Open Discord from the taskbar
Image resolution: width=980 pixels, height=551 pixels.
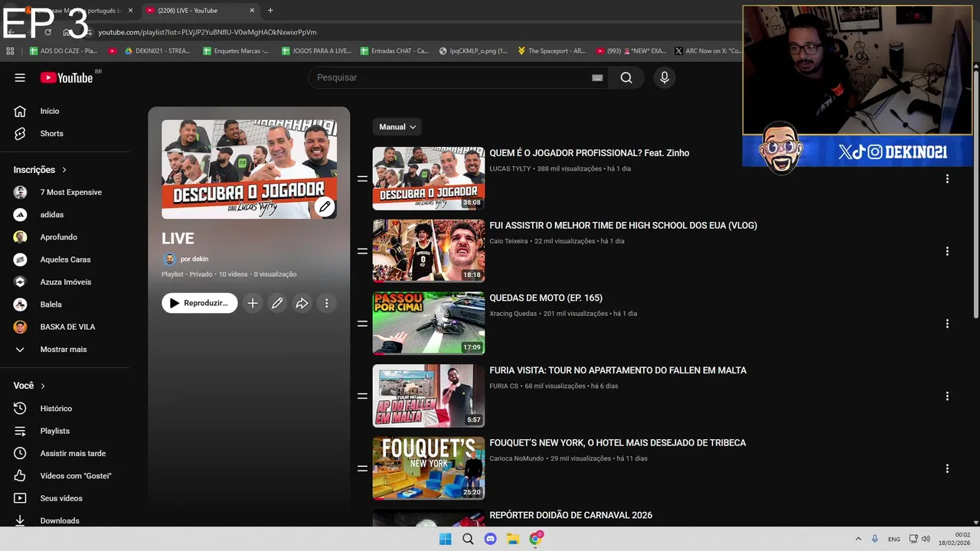[491, 539]
